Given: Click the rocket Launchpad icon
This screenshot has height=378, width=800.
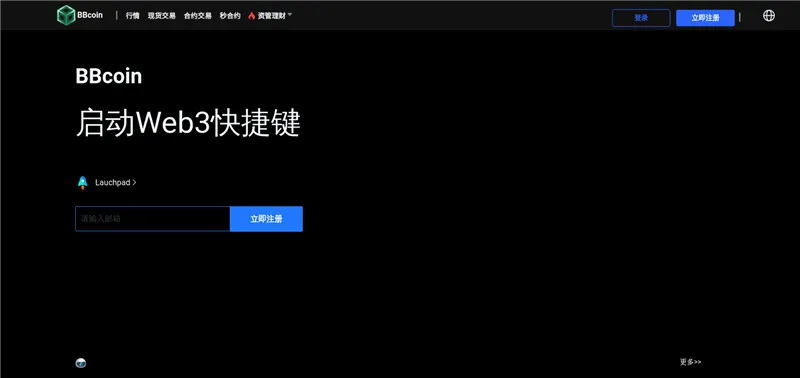Looking at the screenshot, I should pyautogui.click(x=83, y=183).
